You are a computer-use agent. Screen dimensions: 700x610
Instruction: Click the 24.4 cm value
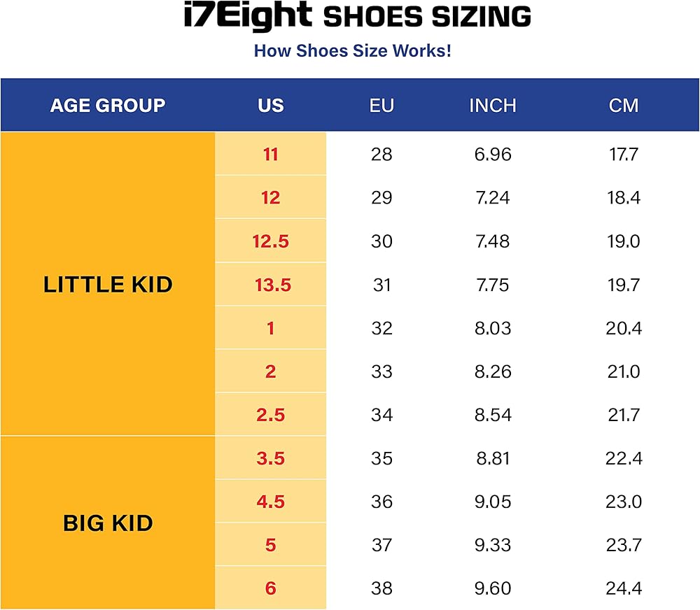pyautogui.click(x=624, y=588)
